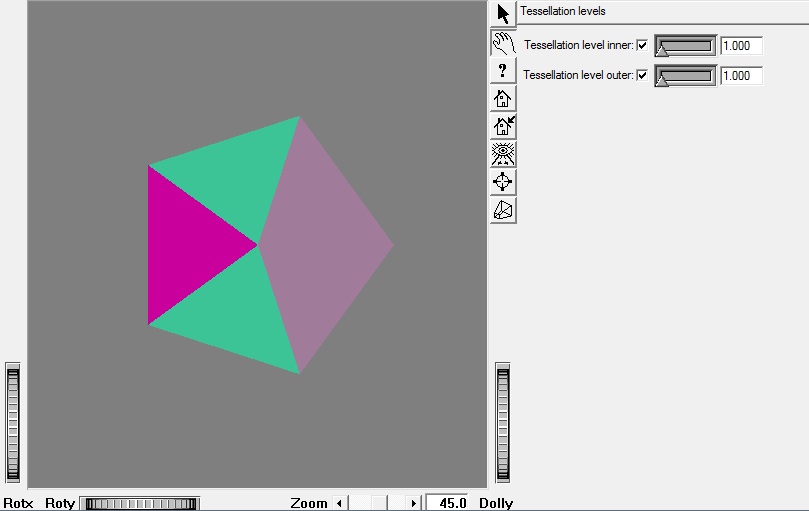This screenshot has width=809, height=511.
Task: Click the Tessellation level inner slider
Action: pyautogui.click(x=685, y=46)
